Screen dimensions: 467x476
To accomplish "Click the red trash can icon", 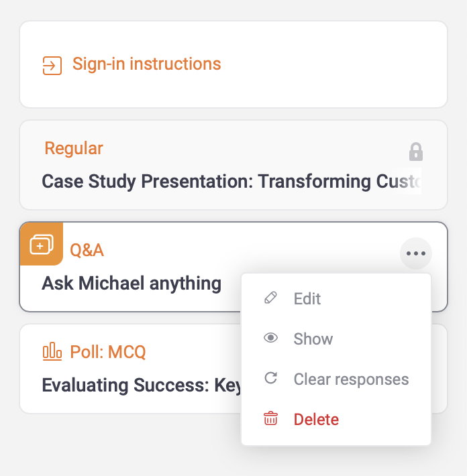I will point(270,418).
